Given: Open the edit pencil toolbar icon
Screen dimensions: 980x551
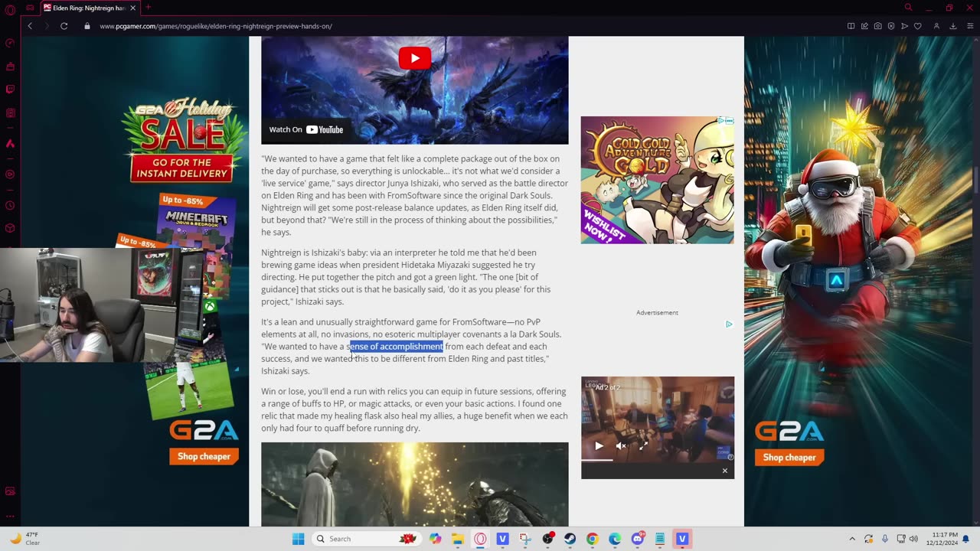Looking at the screenshot, I should coord(864,26).
